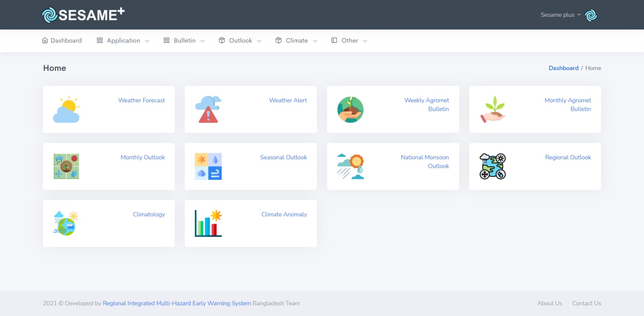Open the National Monsoon Outlook link
Viewport: 644px width, 316px height.
click(425, 161)
